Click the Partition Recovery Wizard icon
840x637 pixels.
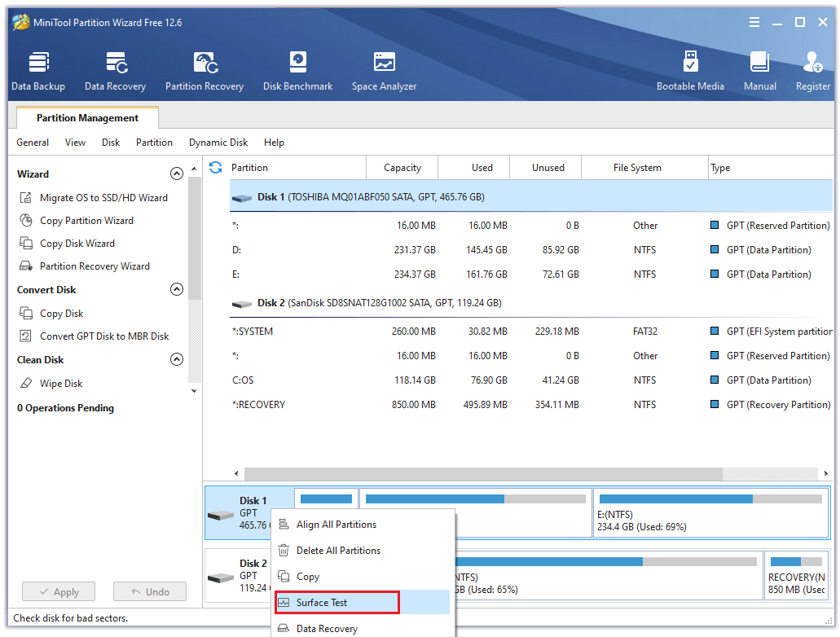pos(26,266)
